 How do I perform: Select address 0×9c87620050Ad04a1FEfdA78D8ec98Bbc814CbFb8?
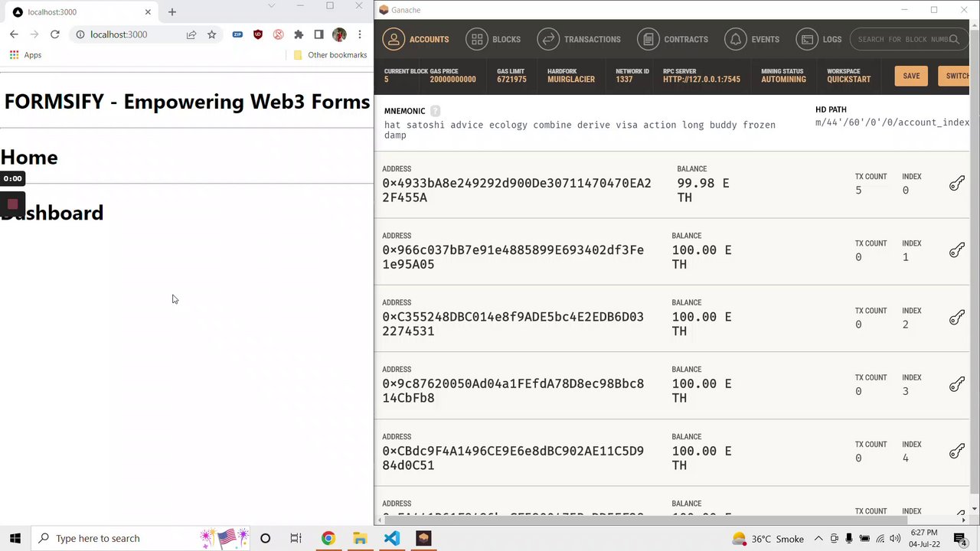point(513,390)
